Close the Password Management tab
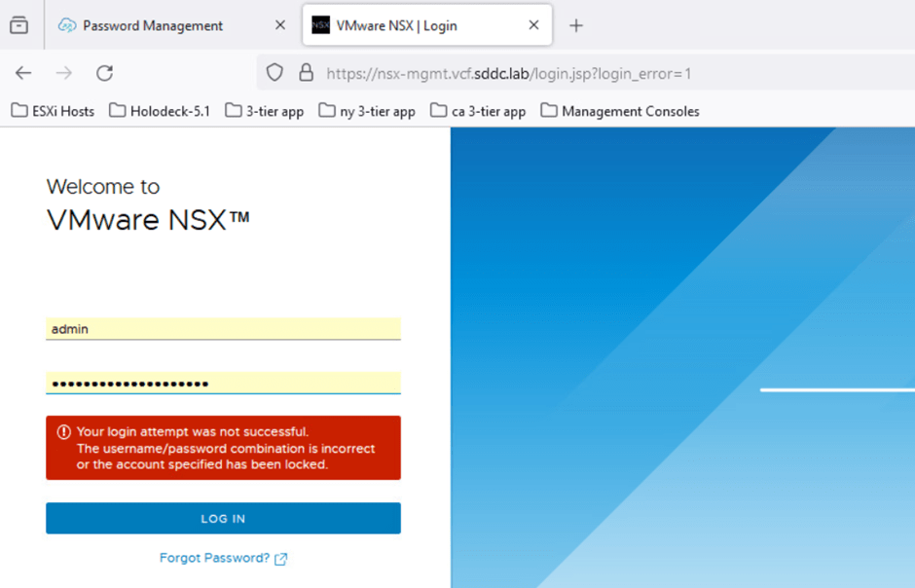 pos(280,25)
